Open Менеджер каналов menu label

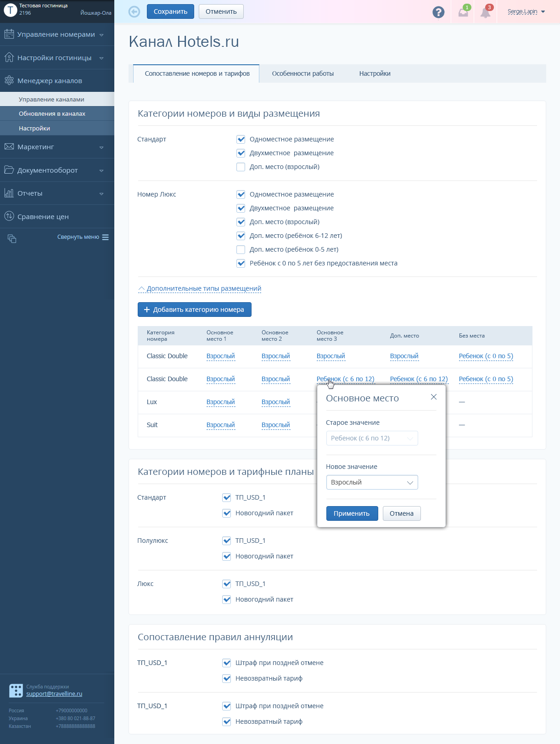coord(50,81)
